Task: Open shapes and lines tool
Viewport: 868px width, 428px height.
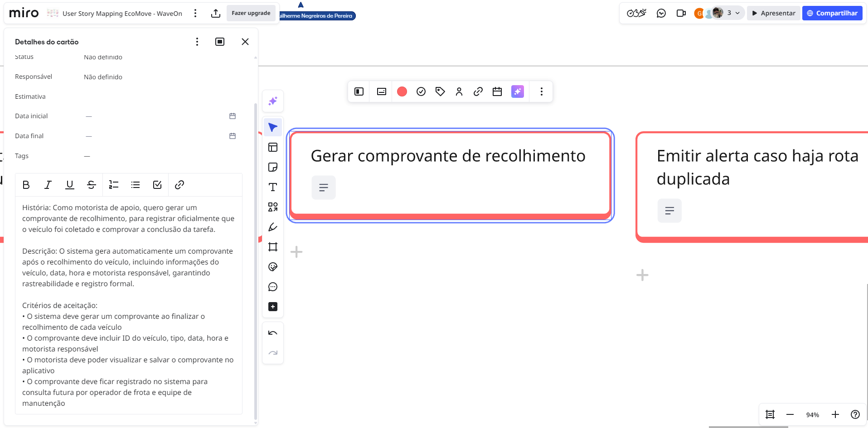Action: click(x=273, y=207)
